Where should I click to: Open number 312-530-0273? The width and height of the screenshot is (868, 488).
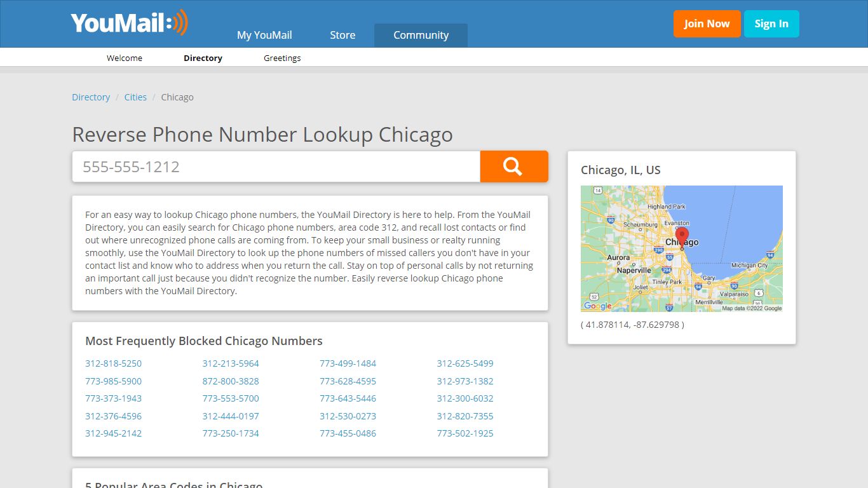click(x=348, y=416)
